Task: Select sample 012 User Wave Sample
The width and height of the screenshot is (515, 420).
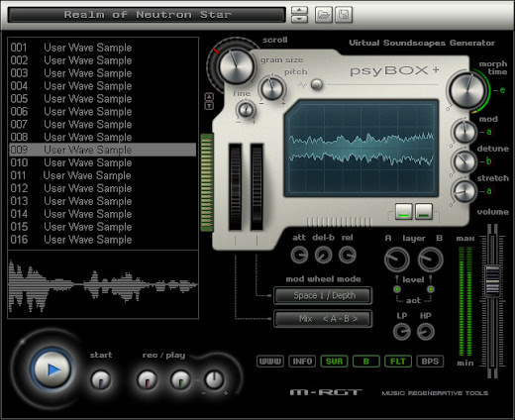Action: coord(103,188)
